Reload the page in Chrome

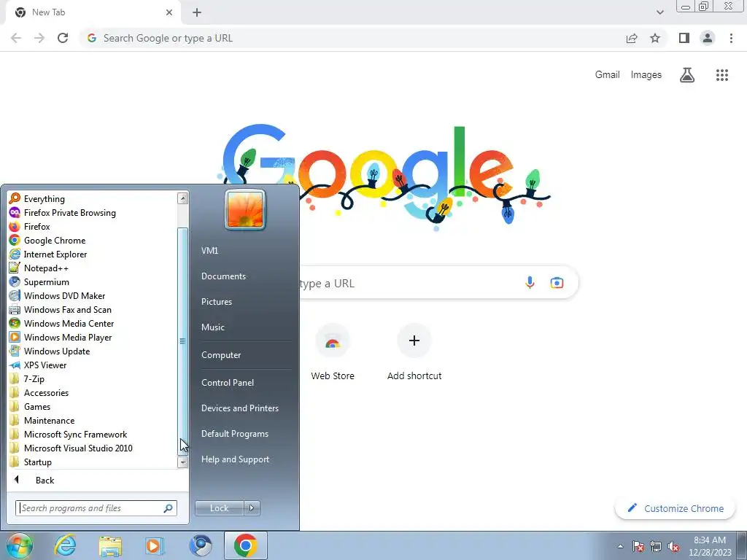pyautogui.click(x=63, y=38)
